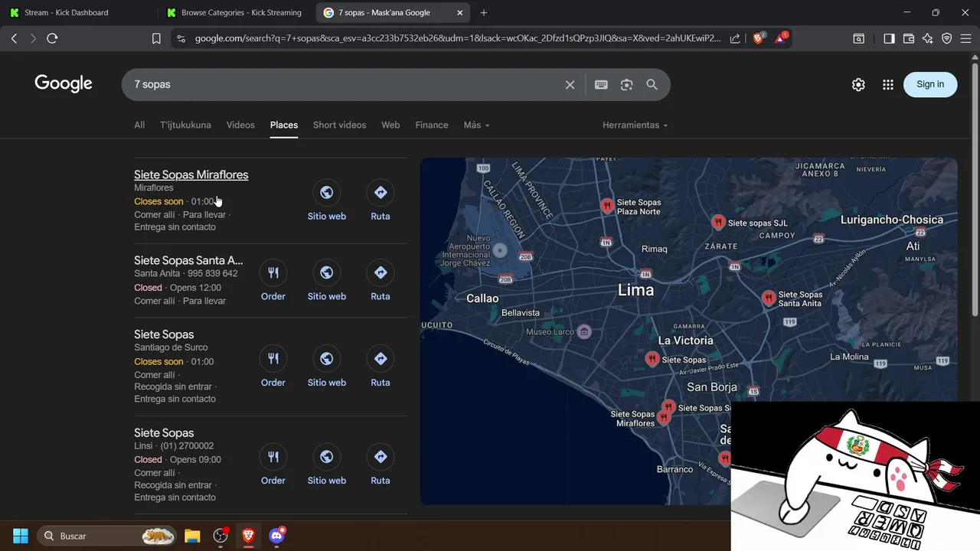
Task: Click the bookmark icon in address bar
Action: coord(156,38)
